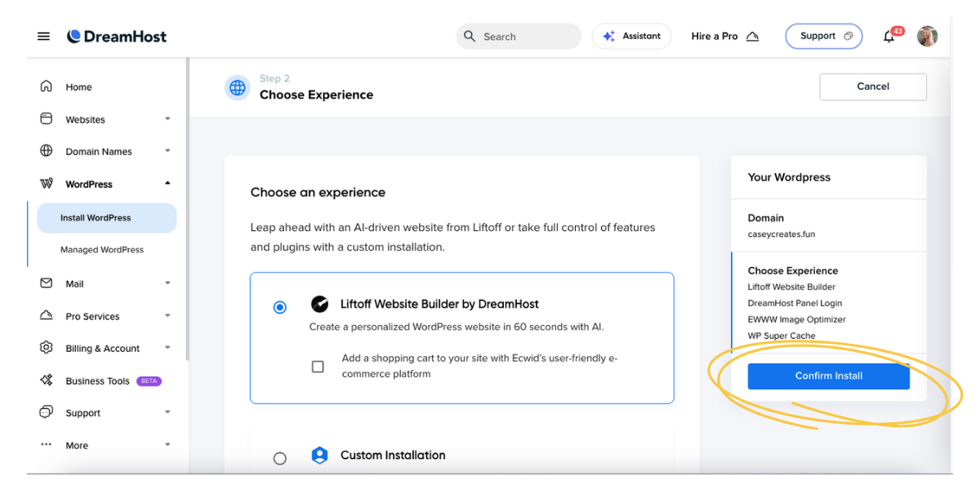The height and width of the screenshot is (490, 980).
Task: Select Custom Installation radio button
Action: coord(280,459)
